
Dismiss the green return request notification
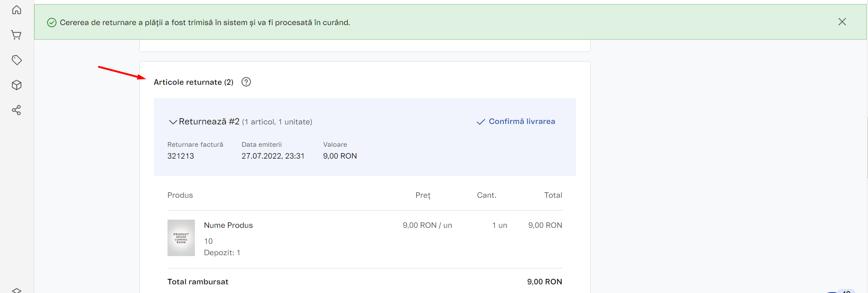coord(842,22)
